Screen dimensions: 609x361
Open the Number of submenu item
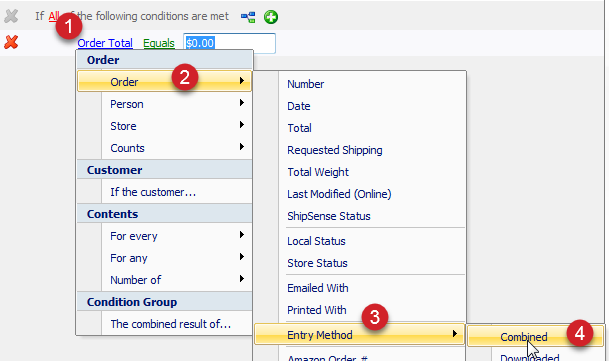(x=165, y=280)
